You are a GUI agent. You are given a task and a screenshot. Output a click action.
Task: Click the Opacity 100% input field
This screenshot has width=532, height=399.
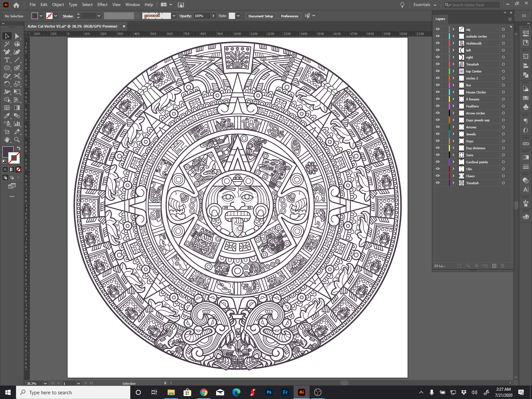(202, 16)
